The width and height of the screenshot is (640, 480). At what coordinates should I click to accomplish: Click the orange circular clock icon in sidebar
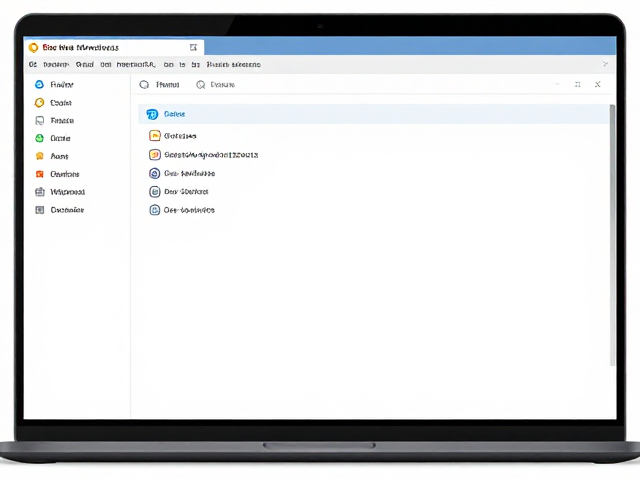tap(39, 102)
